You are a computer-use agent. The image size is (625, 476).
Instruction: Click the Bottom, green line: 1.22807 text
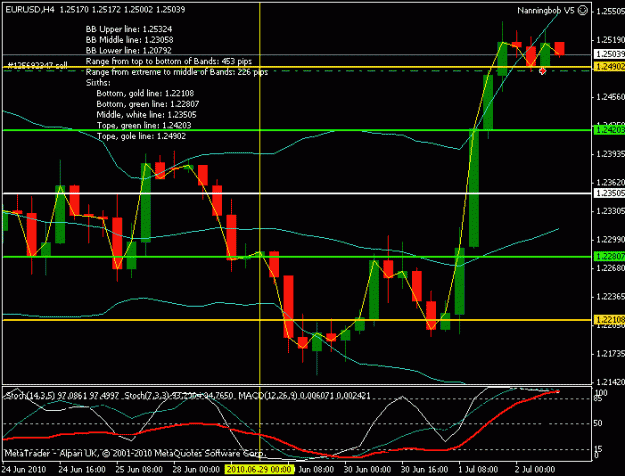click(x=147, y=104)
